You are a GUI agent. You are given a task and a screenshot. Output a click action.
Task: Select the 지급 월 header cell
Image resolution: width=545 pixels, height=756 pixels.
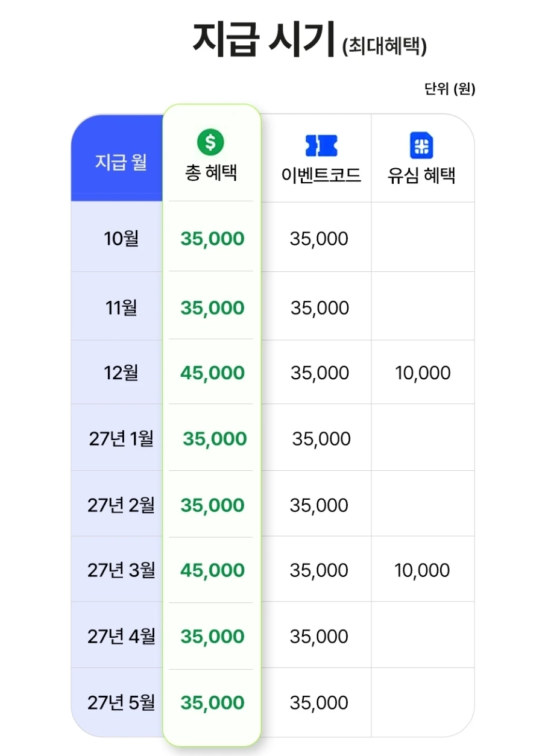[121, 163]
